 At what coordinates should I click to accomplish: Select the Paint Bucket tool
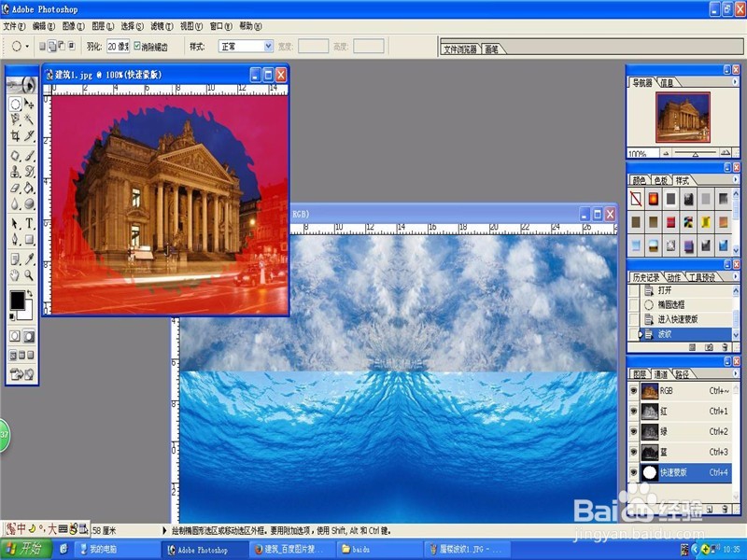(x=29, y=188)
